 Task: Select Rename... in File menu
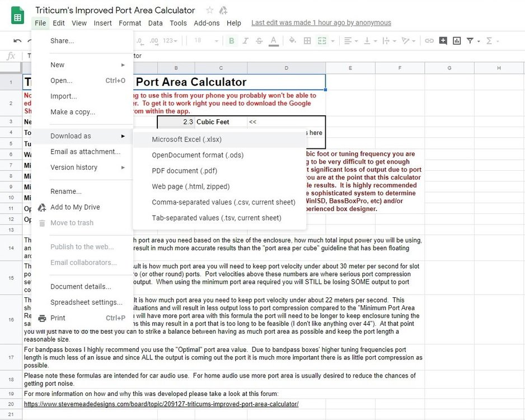coord(82,192)
